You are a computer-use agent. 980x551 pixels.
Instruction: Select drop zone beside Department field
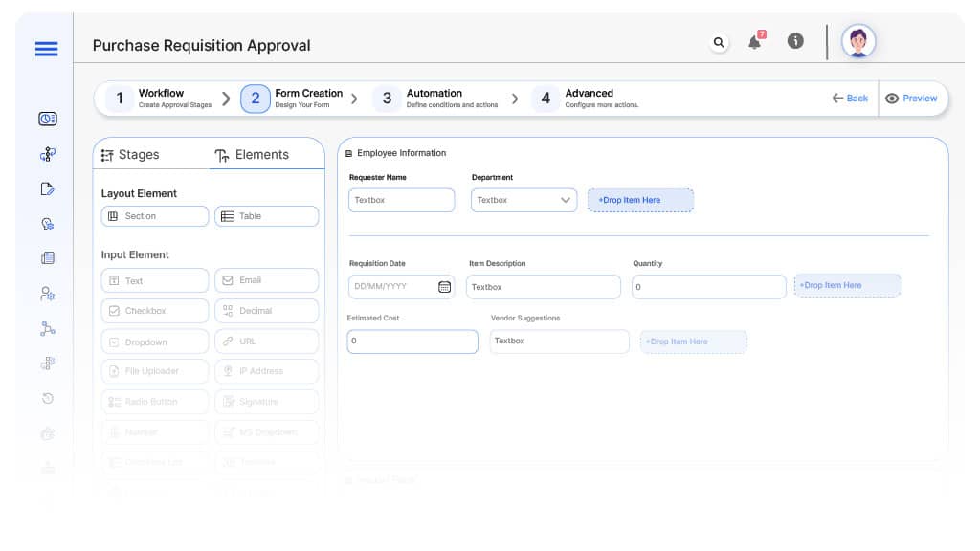tap(640, 200)
